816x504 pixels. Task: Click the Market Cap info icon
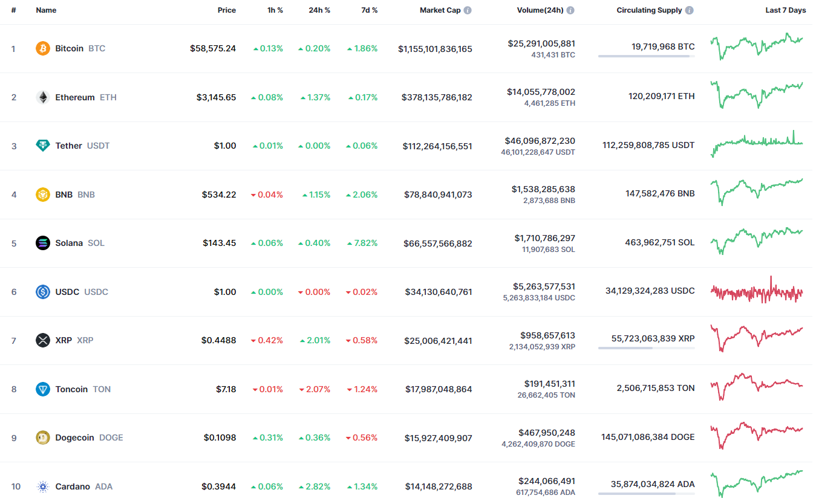468,10
